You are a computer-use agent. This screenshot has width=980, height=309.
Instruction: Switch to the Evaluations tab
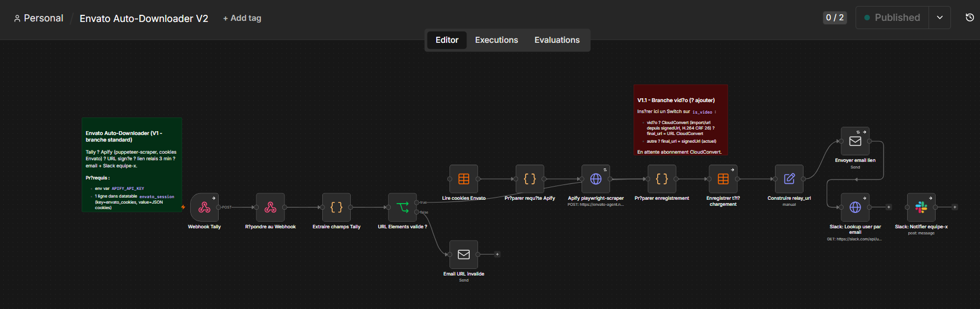tap(557, 40)
